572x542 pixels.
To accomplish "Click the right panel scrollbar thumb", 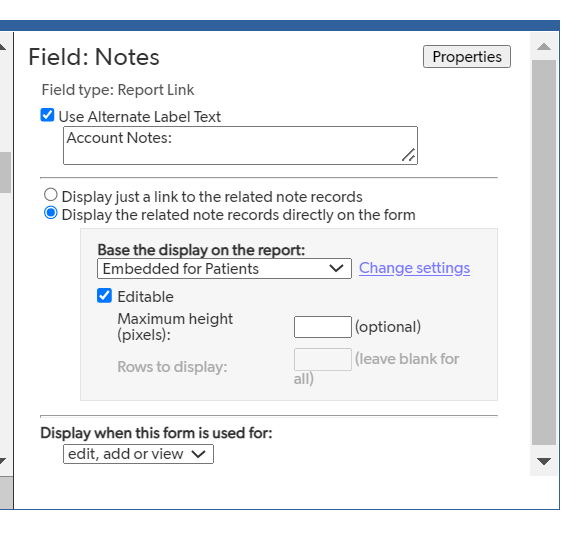I will click(x=544, y=252).
